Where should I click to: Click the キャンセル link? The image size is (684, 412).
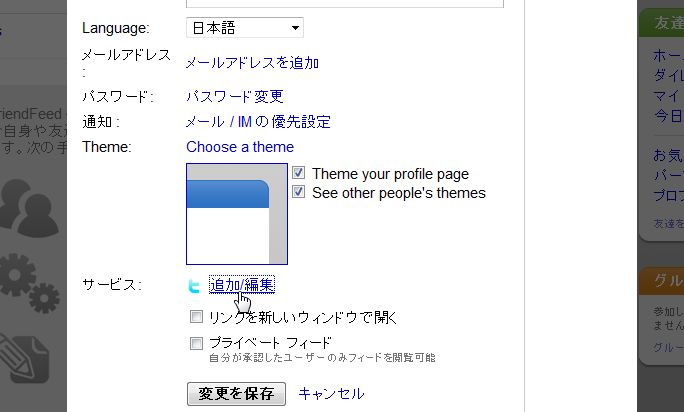click(x=331, y=393)
